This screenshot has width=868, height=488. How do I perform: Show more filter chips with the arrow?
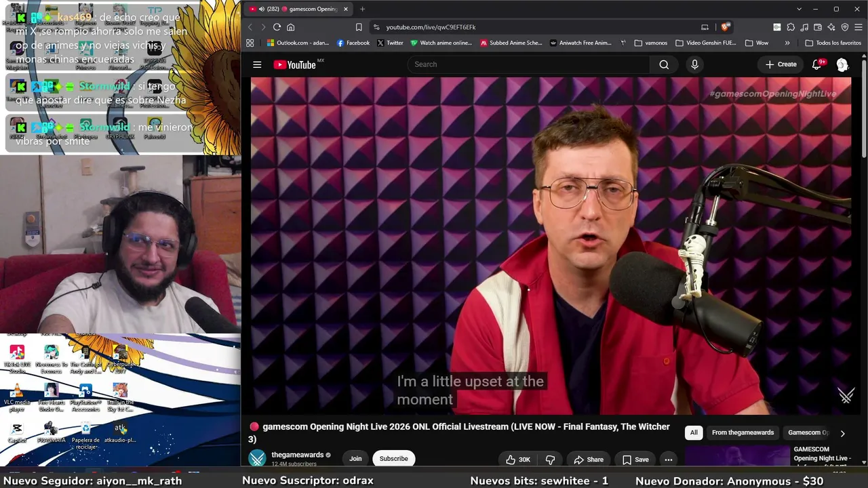point(842,433)
